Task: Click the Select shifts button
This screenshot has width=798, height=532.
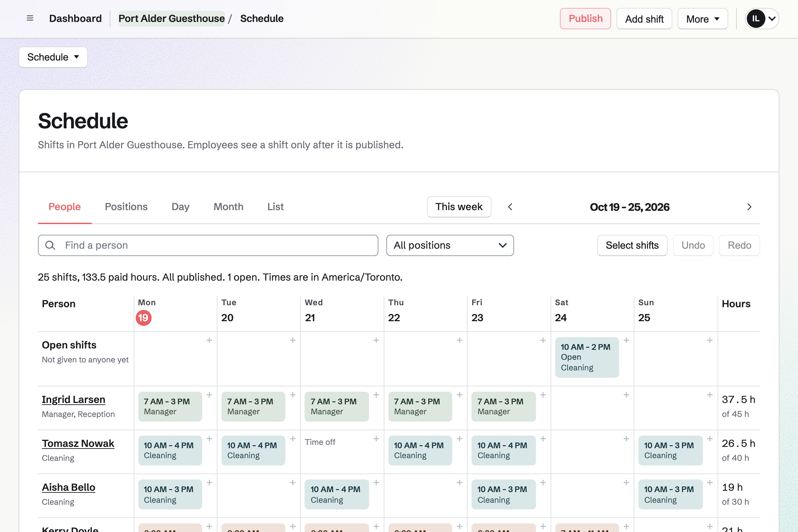Action: [632, 245]
